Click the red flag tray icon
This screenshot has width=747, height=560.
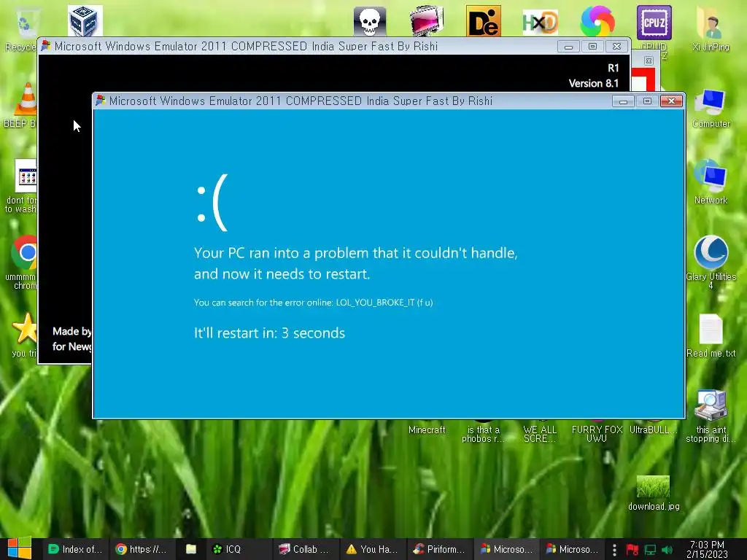click(632, 550)
